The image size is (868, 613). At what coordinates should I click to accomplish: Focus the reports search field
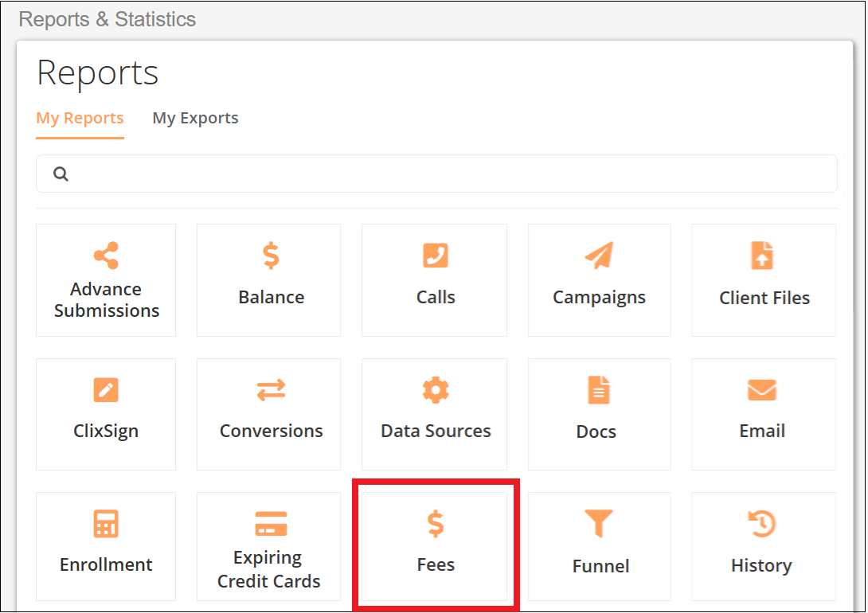[x=436, y=174]
